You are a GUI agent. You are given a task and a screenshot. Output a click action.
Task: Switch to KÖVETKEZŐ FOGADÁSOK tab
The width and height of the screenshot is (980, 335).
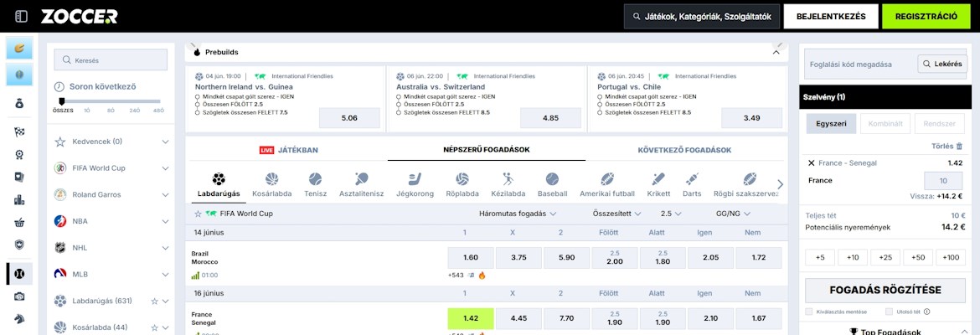pos(684,150)
